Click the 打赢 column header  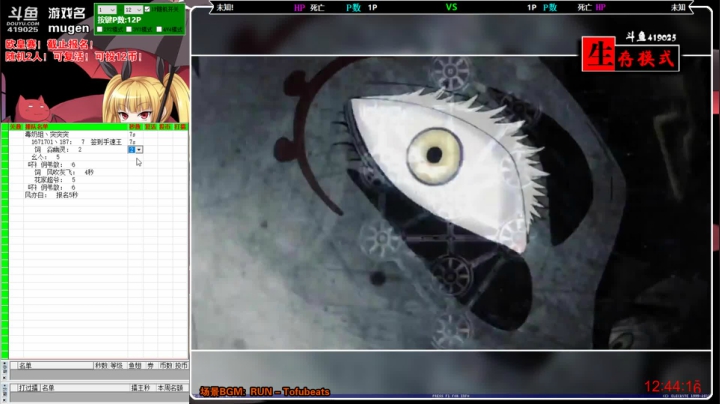(180, 127)
